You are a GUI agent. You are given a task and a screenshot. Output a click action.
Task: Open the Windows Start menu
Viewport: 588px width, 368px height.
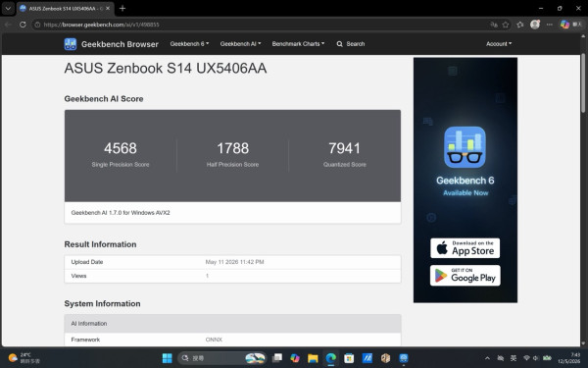point(167,358)
